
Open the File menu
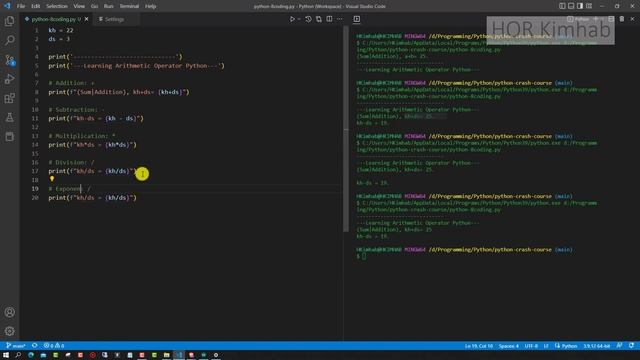click(x=21, y=6)
